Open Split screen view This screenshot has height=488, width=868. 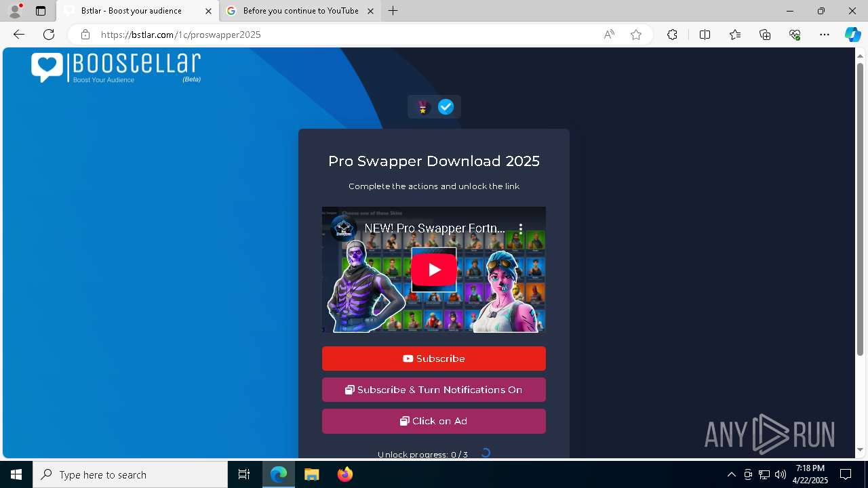pos(705,35)
